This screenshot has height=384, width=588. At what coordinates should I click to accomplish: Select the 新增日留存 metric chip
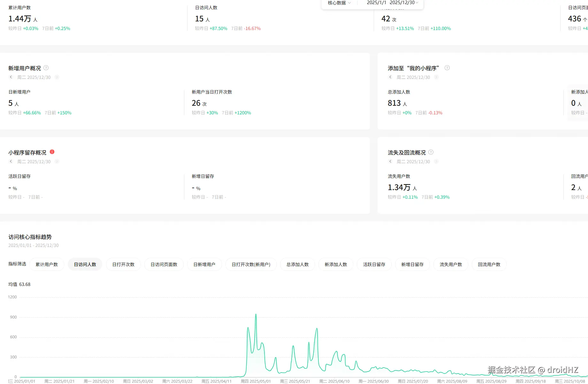point(412,265)
